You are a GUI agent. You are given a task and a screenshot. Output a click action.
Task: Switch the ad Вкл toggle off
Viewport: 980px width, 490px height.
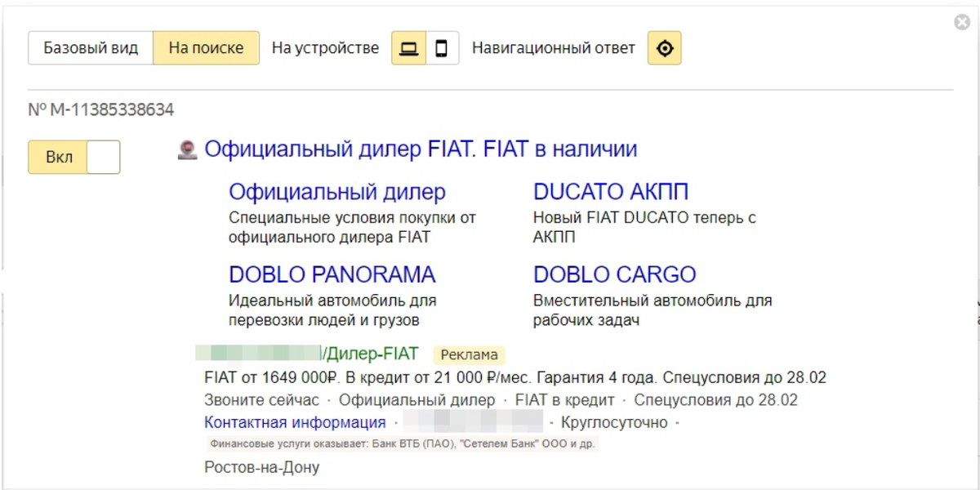pyautogui.click(x=74, y=157)
